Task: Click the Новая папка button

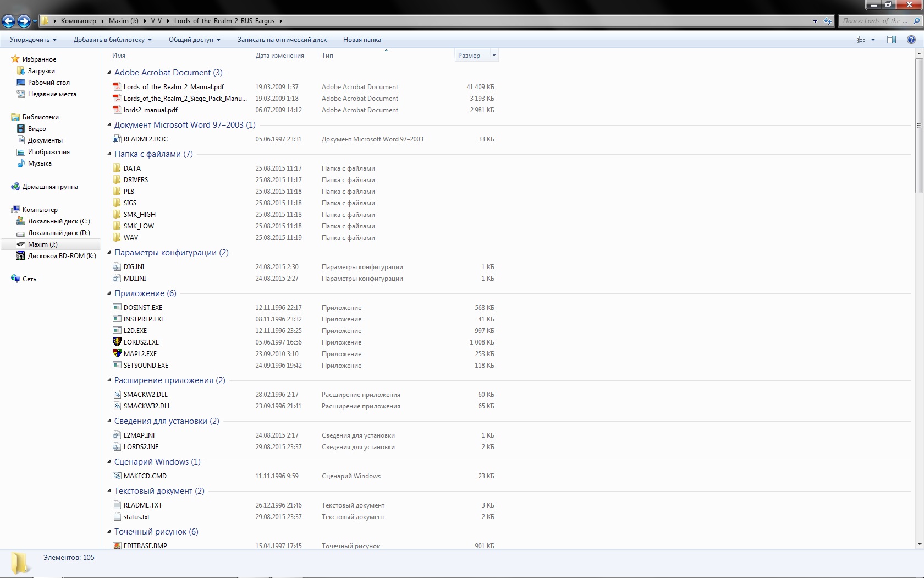Action: (x=362, y=40)
